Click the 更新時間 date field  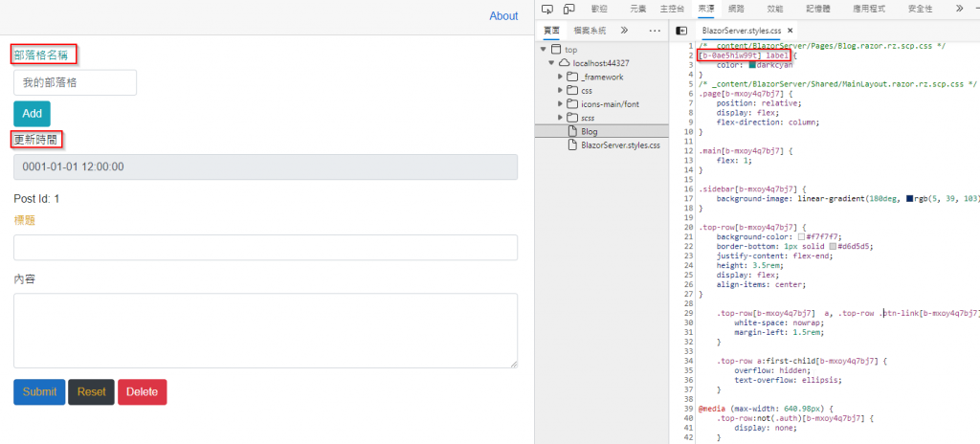pos(266,166)
